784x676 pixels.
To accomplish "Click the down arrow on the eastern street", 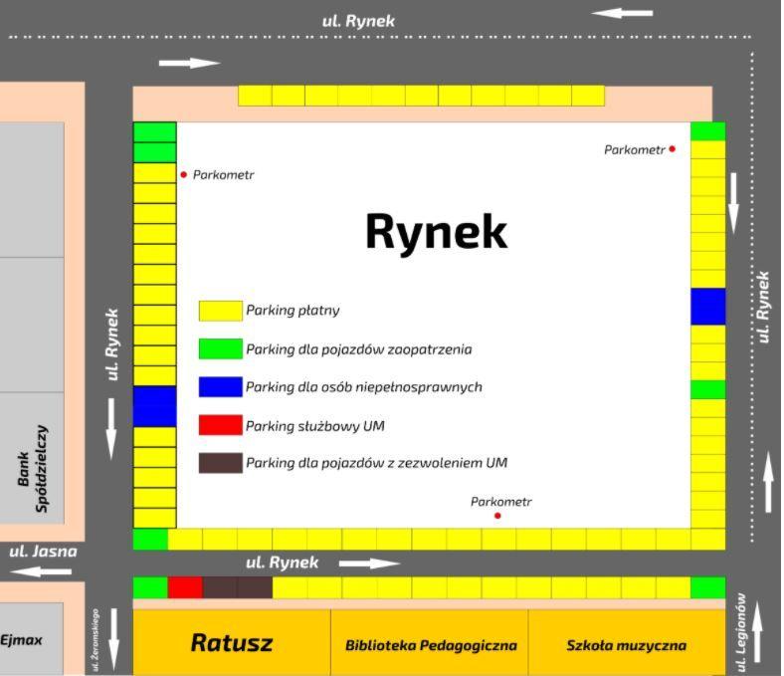I will (x=733, y=203).
